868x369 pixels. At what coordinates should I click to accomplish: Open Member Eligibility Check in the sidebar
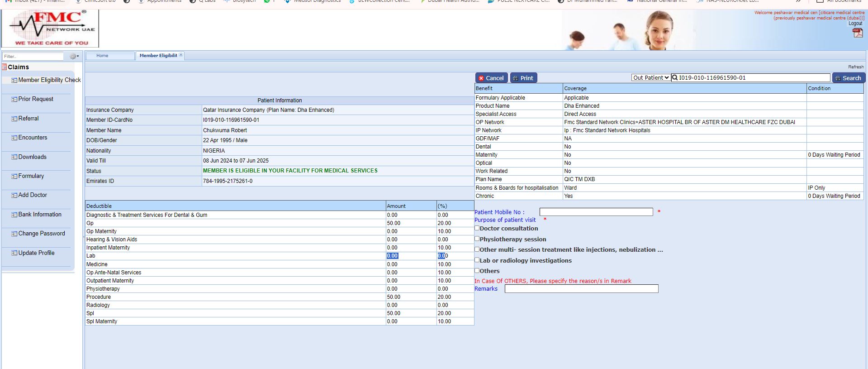click(49, 80)
